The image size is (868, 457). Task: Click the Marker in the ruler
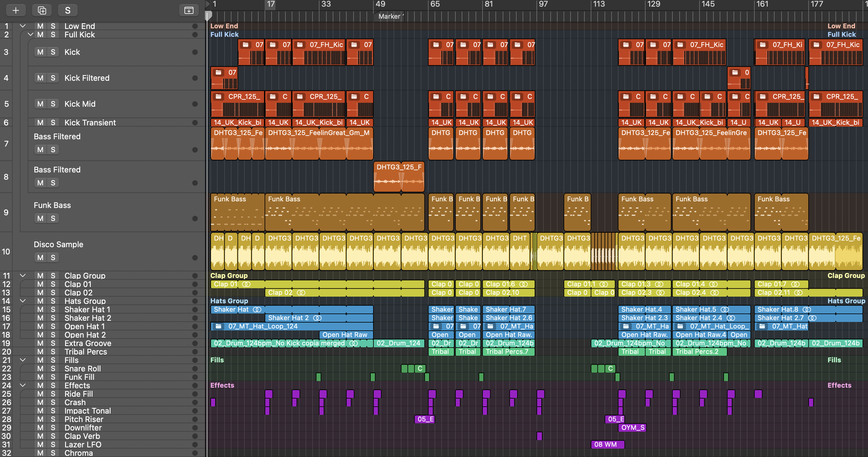click(389, 16)
